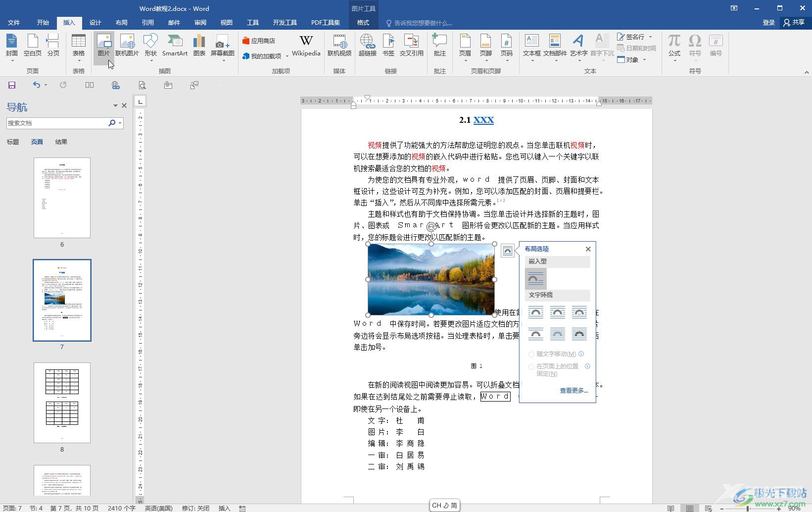Insert a Cross-reference (交叉引用)
The image size is (812, 512).
click(x=411, y=46)
